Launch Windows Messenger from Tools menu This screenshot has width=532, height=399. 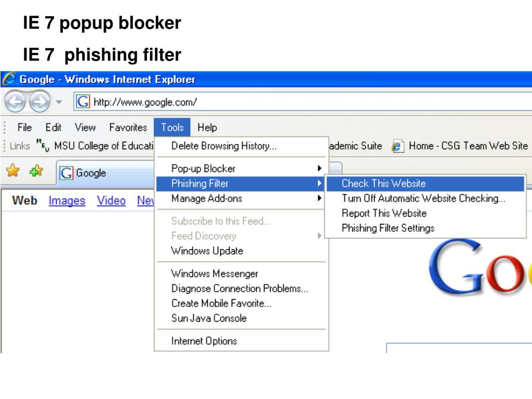coord(241,273)
